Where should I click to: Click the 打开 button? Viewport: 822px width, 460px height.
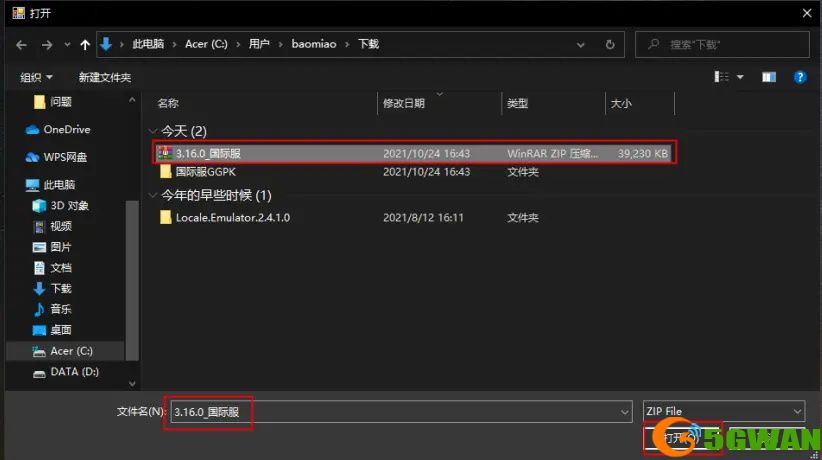pos(683,437)
